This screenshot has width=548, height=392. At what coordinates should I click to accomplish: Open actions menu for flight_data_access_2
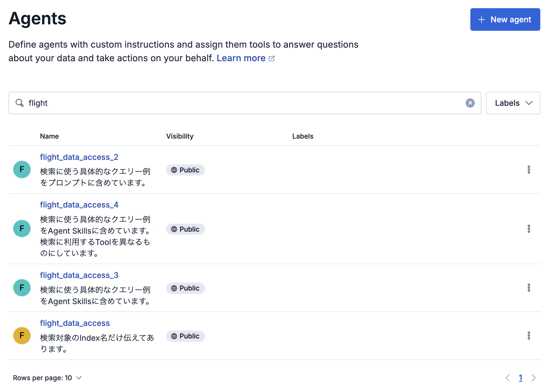pyautogui.click(x=529, y=170)
